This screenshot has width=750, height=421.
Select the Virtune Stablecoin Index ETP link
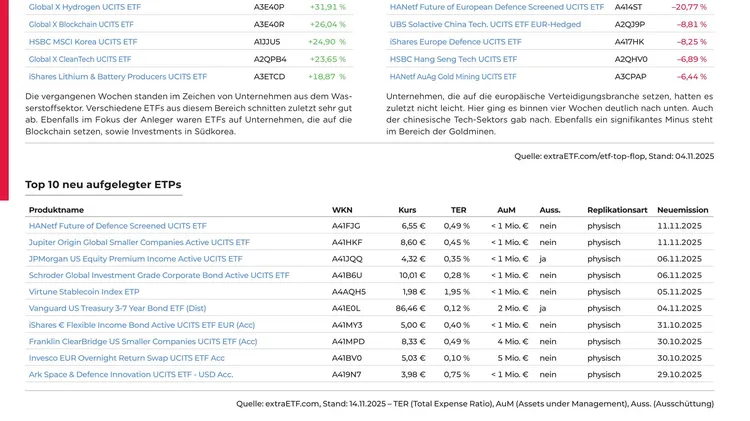[84, 292]
